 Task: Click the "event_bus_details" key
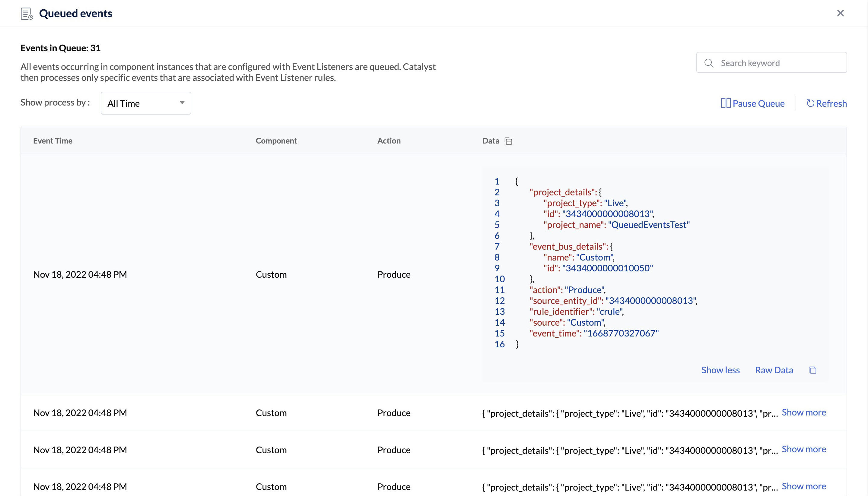pos(568,247)
